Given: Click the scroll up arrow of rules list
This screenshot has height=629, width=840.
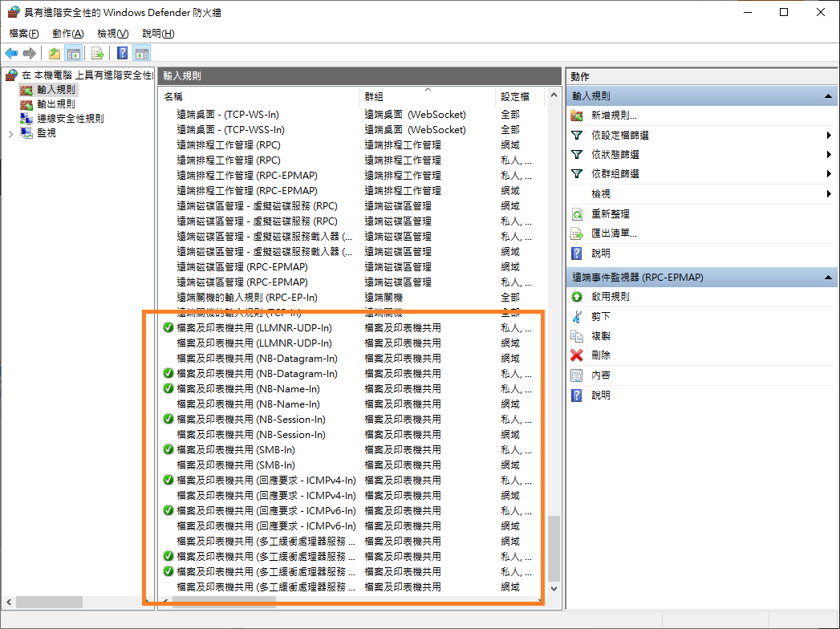Looking at the screenshot, I should point(554,95).
